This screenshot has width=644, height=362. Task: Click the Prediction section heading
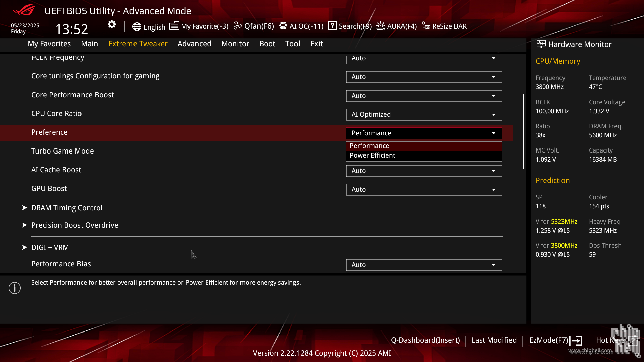click(552, 181)
